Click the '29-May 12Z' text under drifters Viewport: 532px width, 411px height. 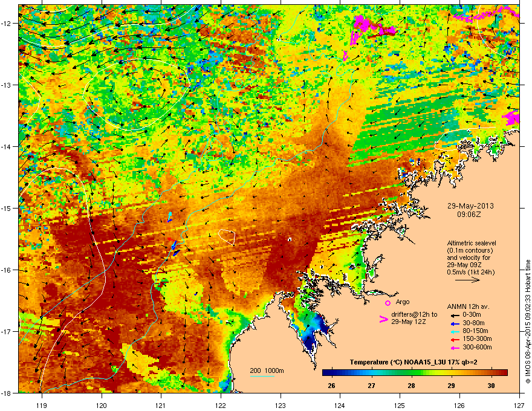coord(409,322)
